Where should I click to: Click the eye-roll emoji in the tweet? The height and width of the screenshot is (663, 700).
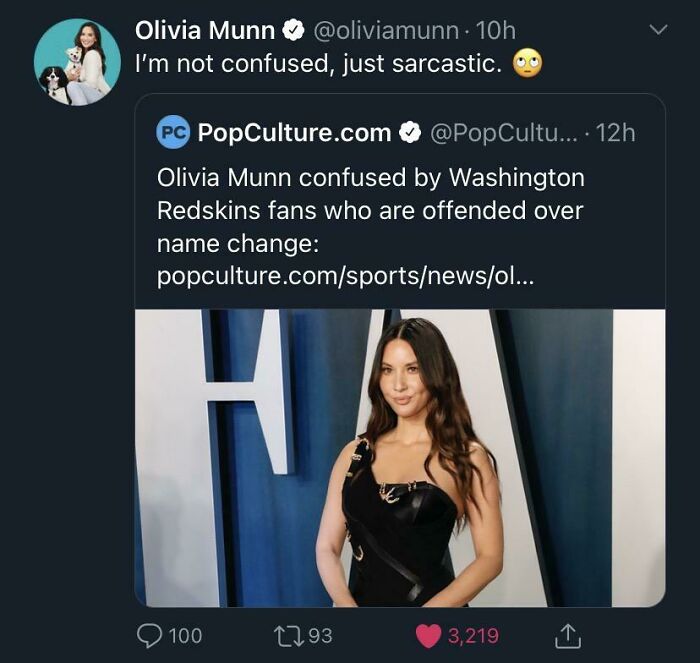pos(527,64)
